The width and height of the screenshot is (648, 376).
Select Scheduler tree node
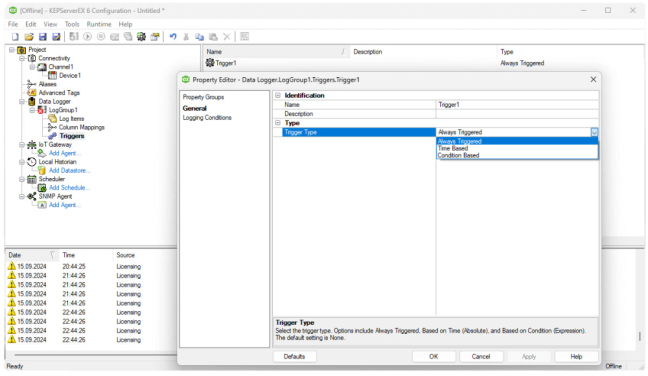click(52, 179)
